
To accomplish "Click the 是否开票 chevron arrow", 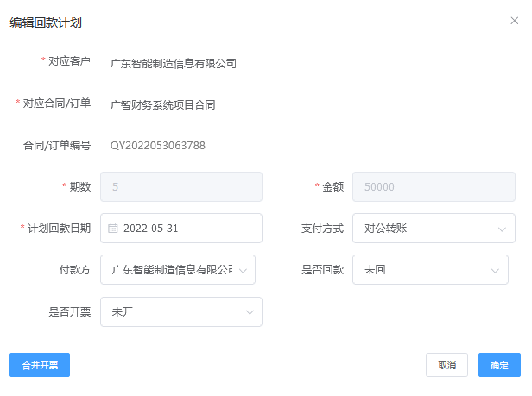I will tap(250, 311).
